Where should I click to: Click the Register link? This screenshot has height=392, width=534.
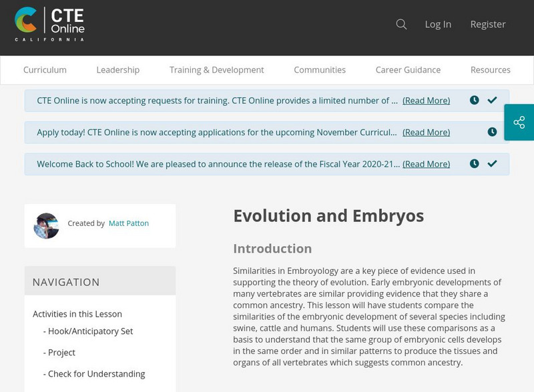coord(488,25)
